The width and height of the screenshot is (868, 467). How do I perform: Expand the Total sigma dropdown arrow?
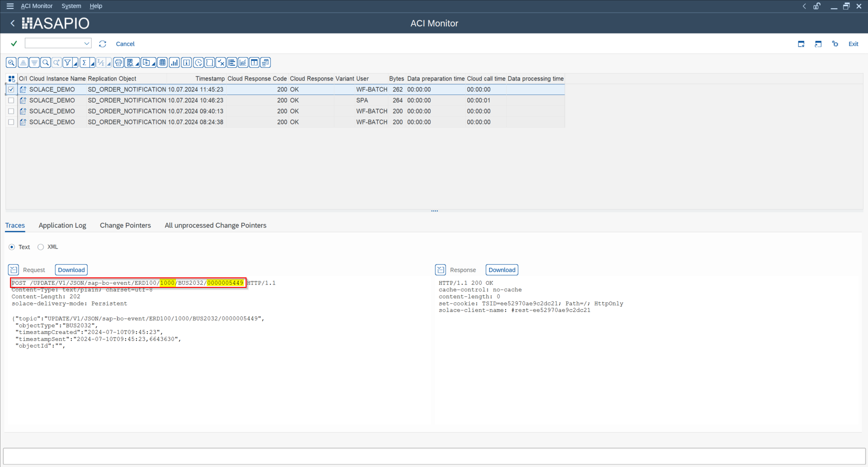[x=92, y=63]
